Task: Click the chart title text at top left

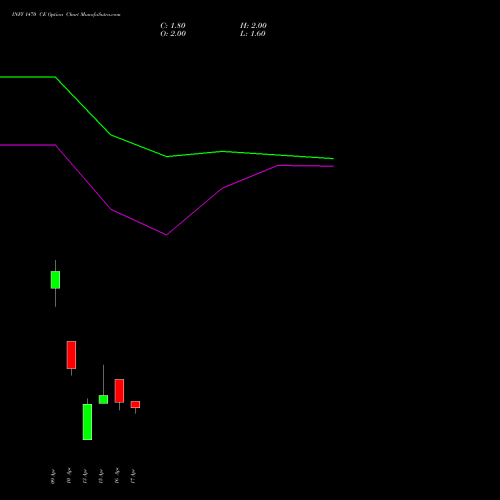Action: coord(66,14)
